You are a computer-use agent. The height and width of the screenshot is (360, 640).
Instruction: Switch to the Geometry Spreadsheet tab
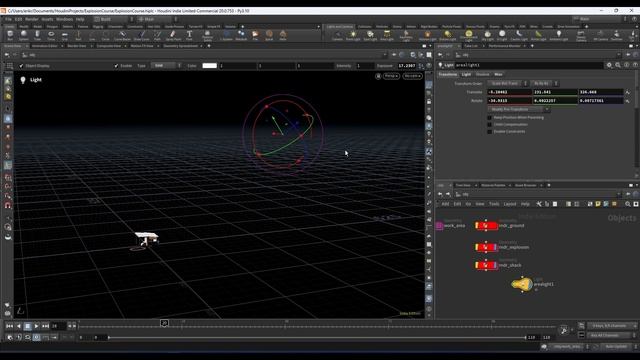(x=180, y=46)
